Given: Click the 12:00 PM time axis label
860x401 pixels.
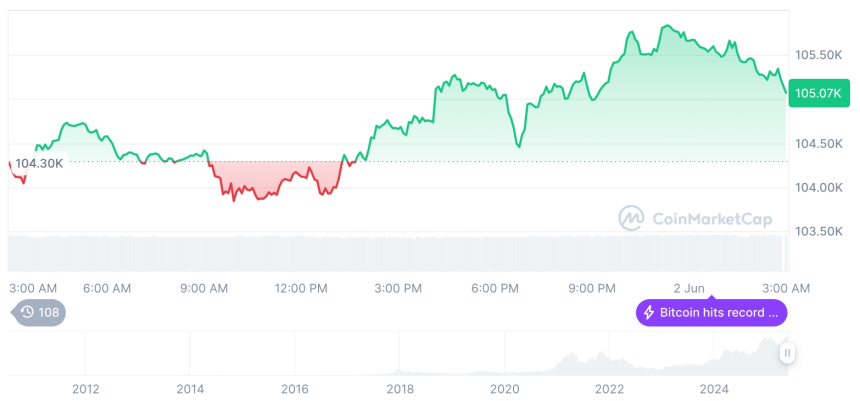Looking at the screenshot, I should coord(301,288).
